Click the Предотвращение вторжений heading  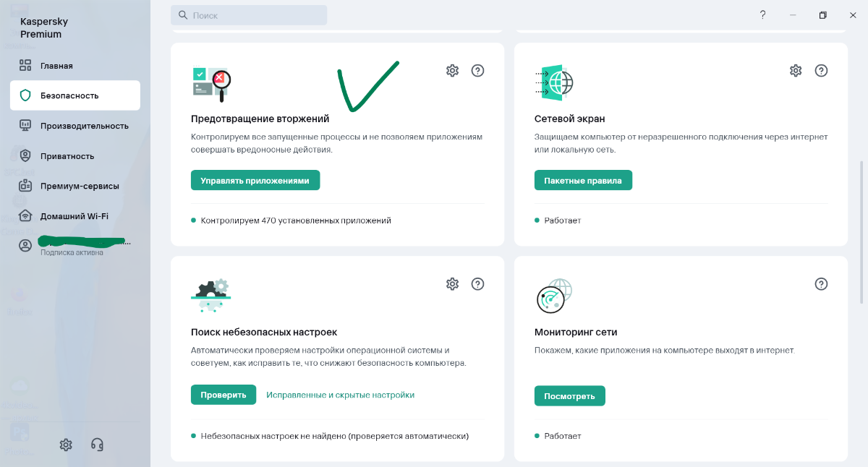(x=260, y=119)
